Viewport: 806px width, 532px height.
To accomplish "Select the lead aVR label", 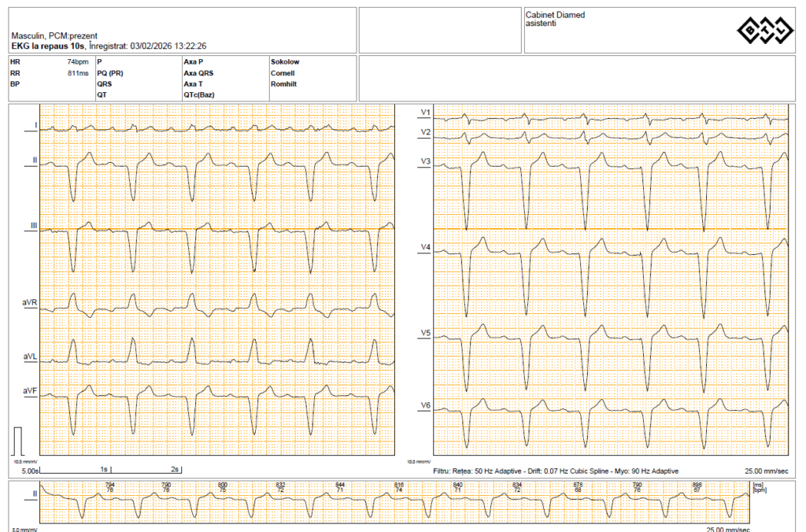I will pyautogui.click(x=29, y=303).
